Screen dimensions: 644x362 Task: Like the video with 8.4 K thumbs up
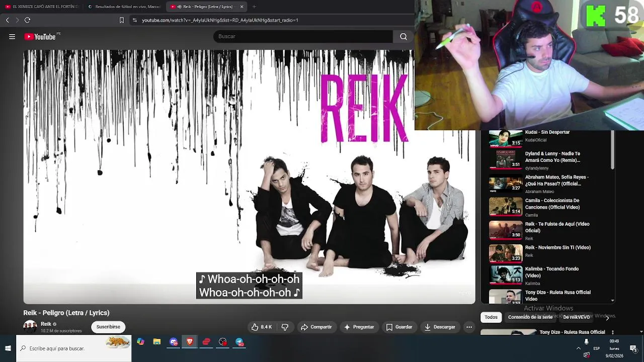[x=262, y=327]
